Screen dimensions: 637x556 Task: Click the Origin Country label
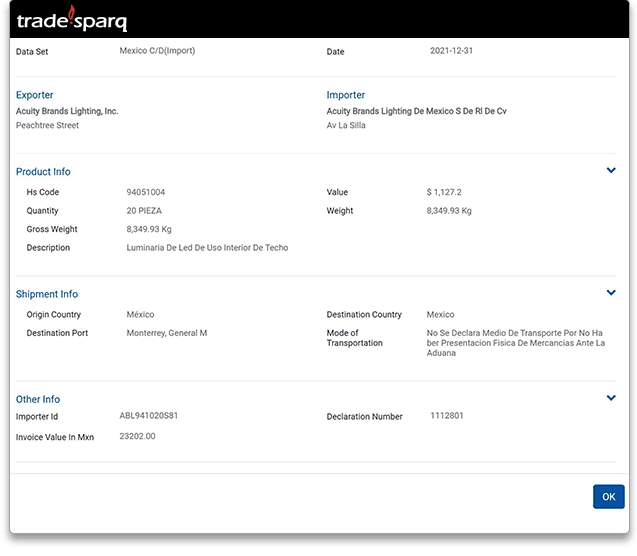[54, 314]
